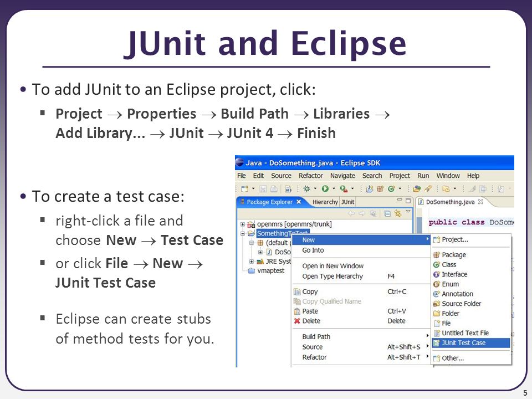This screenshot has width=532, height=399.
Task: Open the Debug dropdown arrow
Action: pyautogui.click(x=315, y=188)
